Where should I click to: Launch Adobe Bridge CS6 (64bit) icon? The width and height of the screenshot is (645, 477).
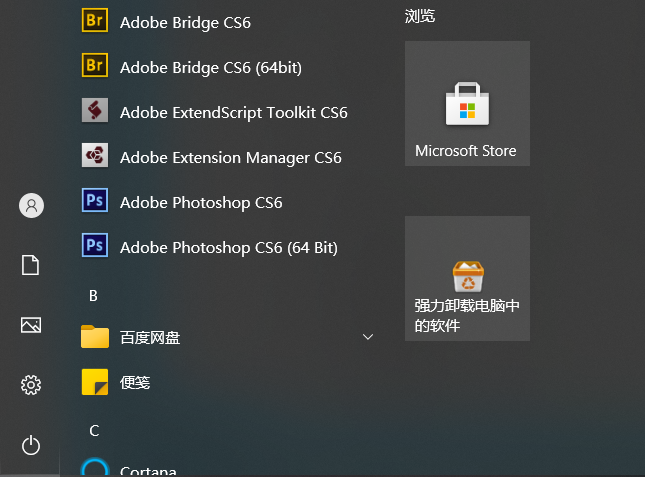(x=95, y=66)
